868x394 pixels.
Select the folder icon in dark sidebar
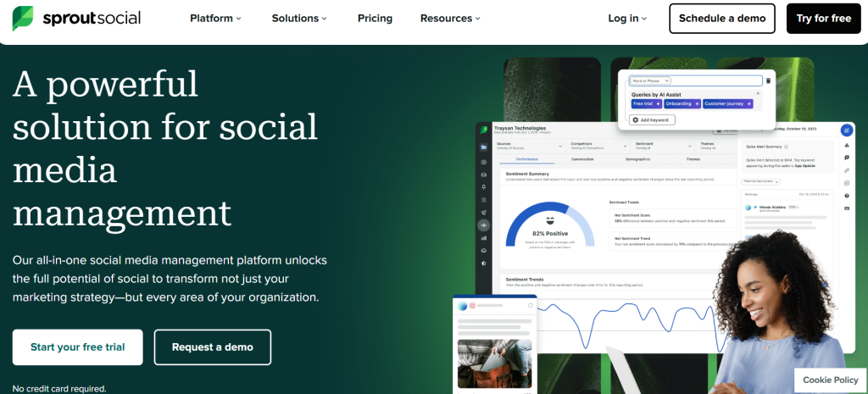[483, 146]
